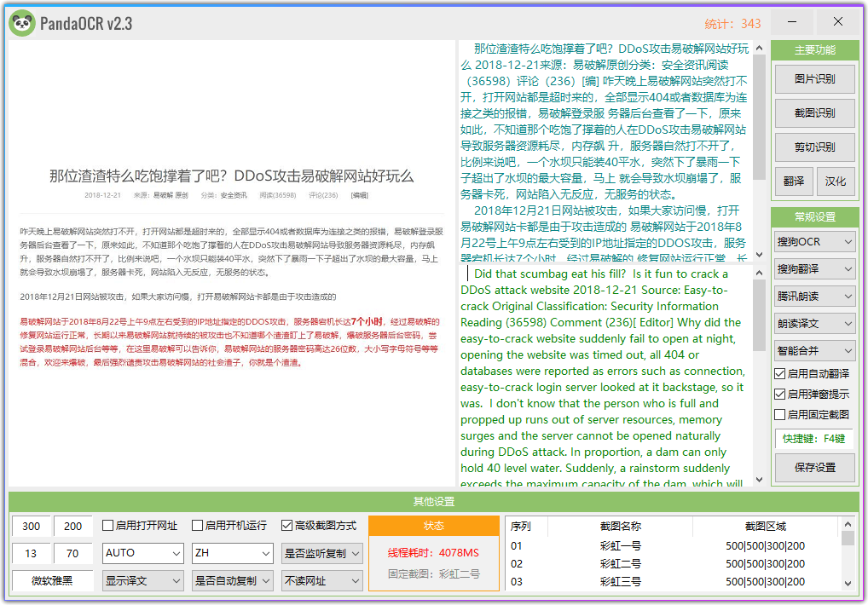The image size is (868, 605).
Task: Click the 图片识别 button
Action: pyautogui.click(x=814, y=79)
